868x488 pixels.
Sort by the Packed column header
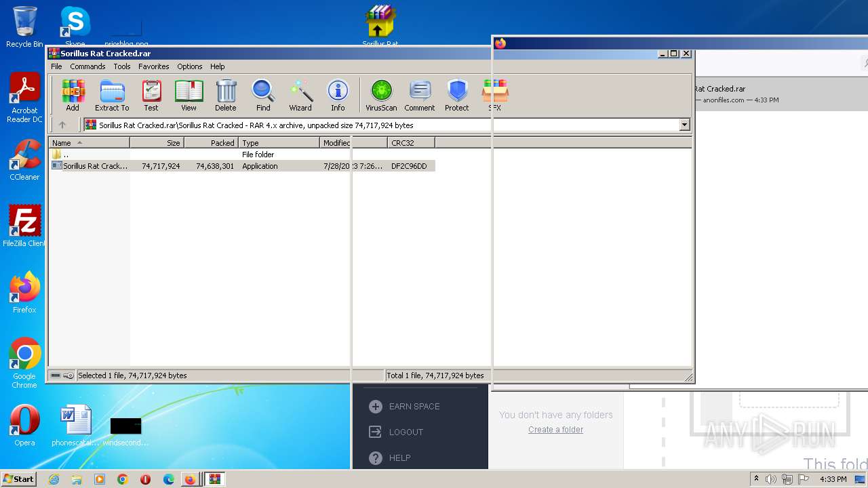click(x=211, y=143)
